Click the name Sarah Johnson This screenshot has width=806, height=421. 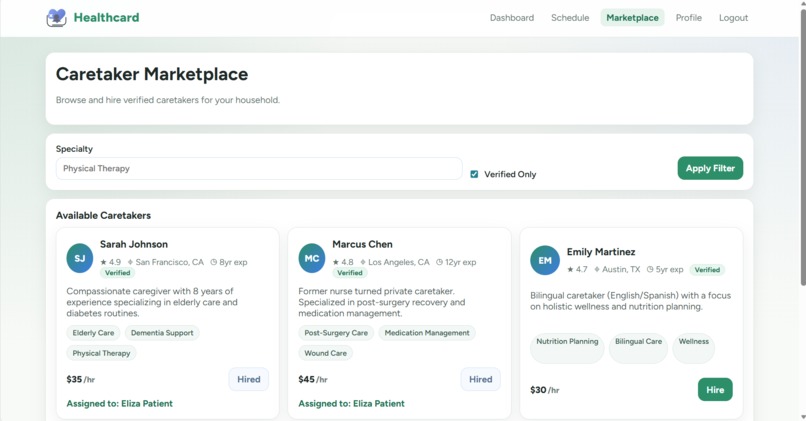(x=134, y=244)
